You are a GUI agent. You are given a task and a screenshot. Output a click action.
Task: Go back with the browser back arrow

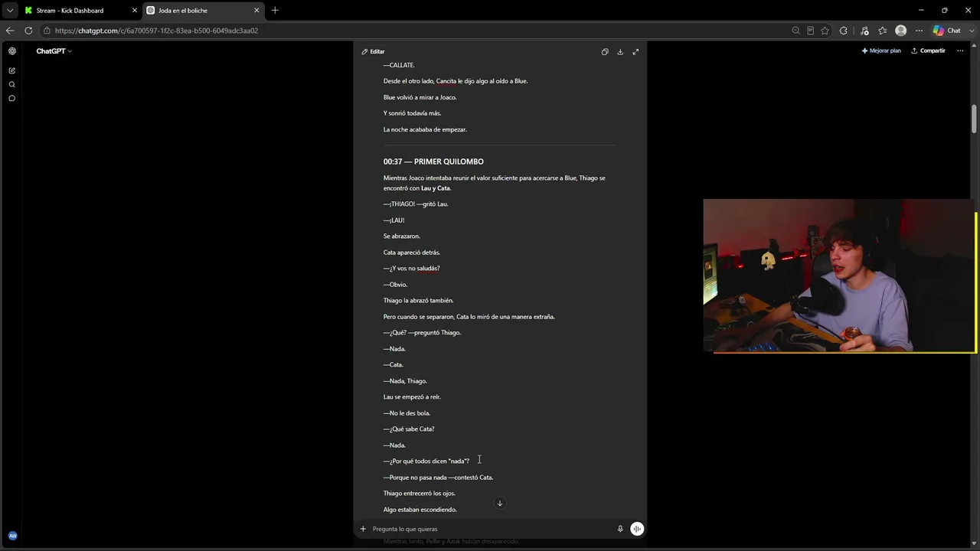pyautogui.click(x=10, y=31)
